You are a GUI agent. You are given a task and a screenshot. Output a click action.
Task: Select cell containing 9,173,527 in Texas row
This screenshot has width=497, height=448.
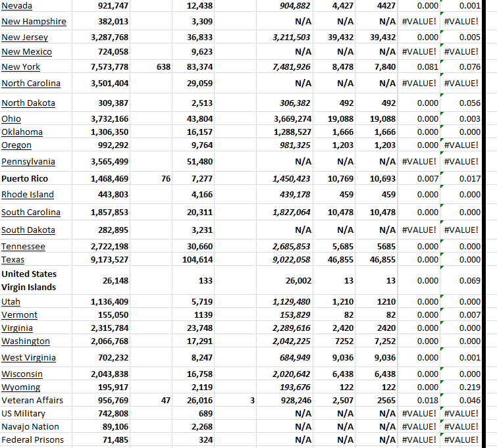pyautogui.click(x=109, y=260)
